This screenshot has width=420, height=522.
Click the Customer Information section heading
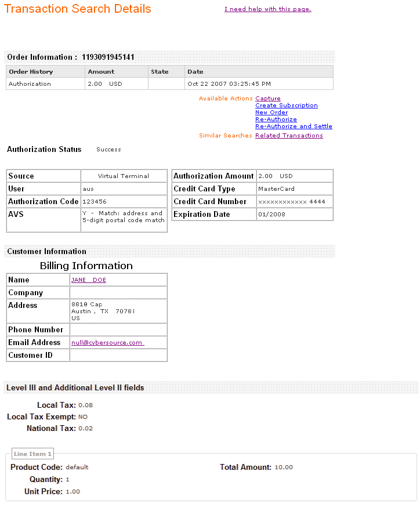pyautogui.click(x=46, y=251)
